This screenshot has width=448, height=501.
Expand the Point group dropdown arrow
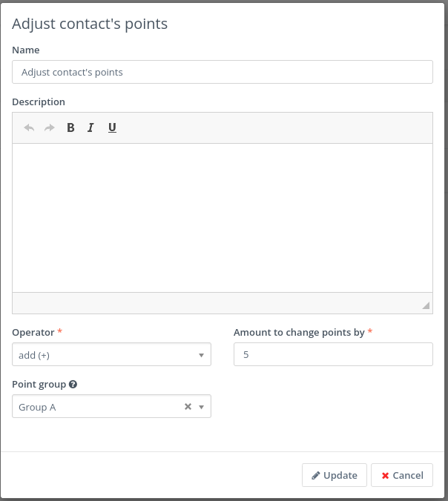201,407
